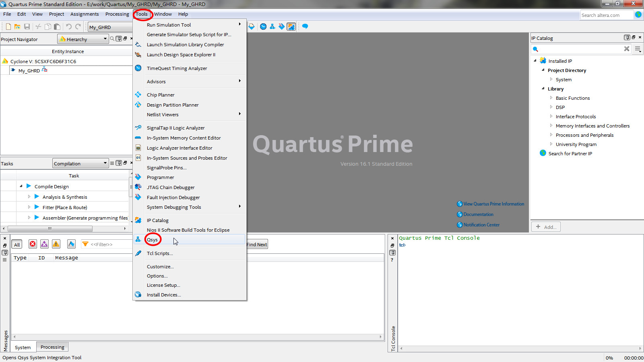644x362 pixels.
Task: Toggle pin on Tcl Console panel
Action: [392, 253]
